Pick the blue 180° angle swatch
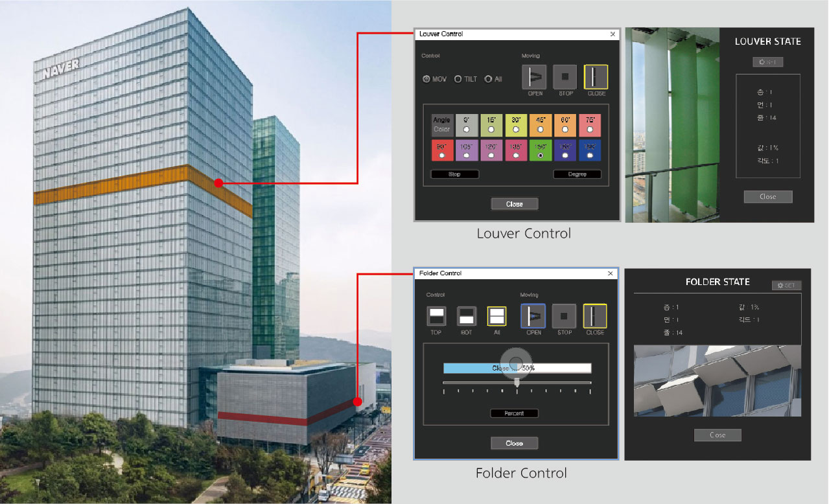Screen dimensions: 829x504 [x=590, y=151]
